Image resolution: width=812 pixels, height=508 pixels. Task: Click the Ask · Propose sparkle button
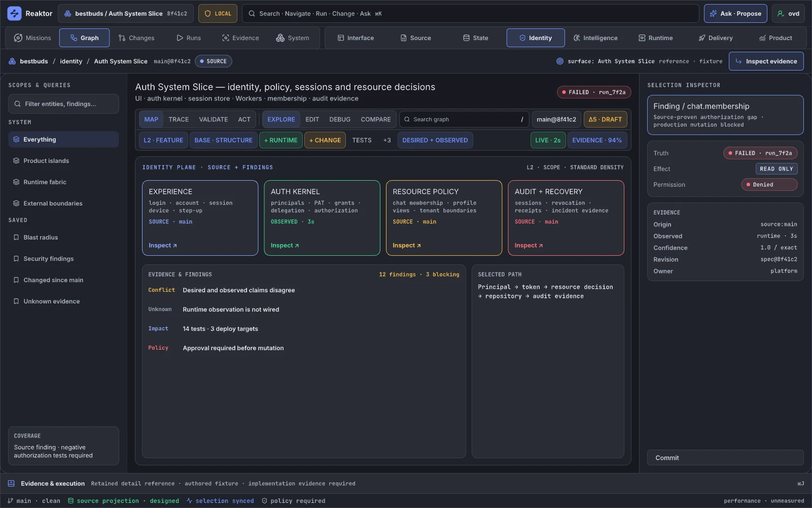tap(736, 14)
